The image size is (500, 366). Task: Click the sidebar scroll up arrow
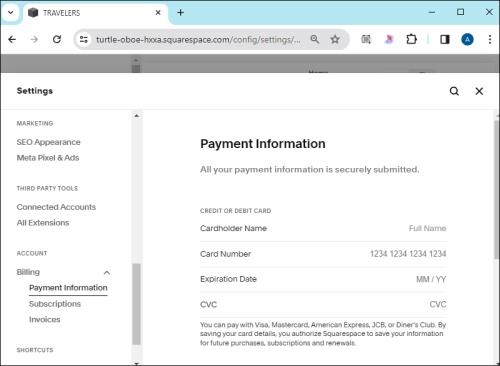click(x=136, y=116)
